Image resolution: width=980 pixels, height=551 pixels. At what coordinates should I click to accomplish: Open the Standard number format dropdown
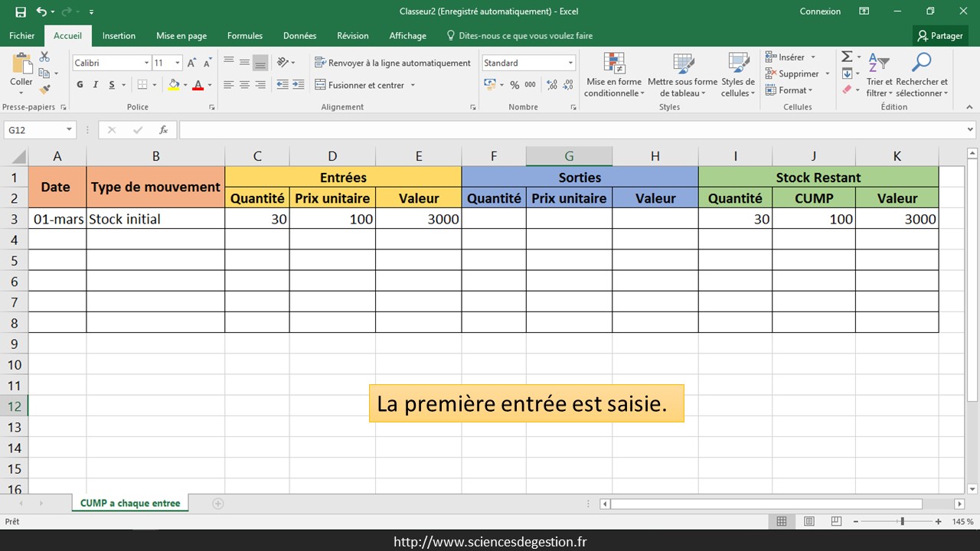tap(570, 64)
